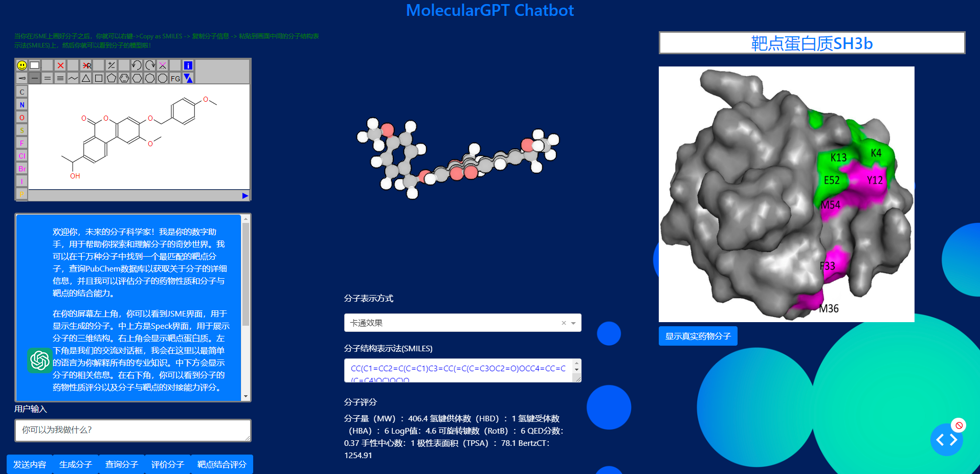Image resolution: width=980 pixels, height=474 pixels.
Task: Select the stereo wedge bond tool
Action: pos(21,78)
